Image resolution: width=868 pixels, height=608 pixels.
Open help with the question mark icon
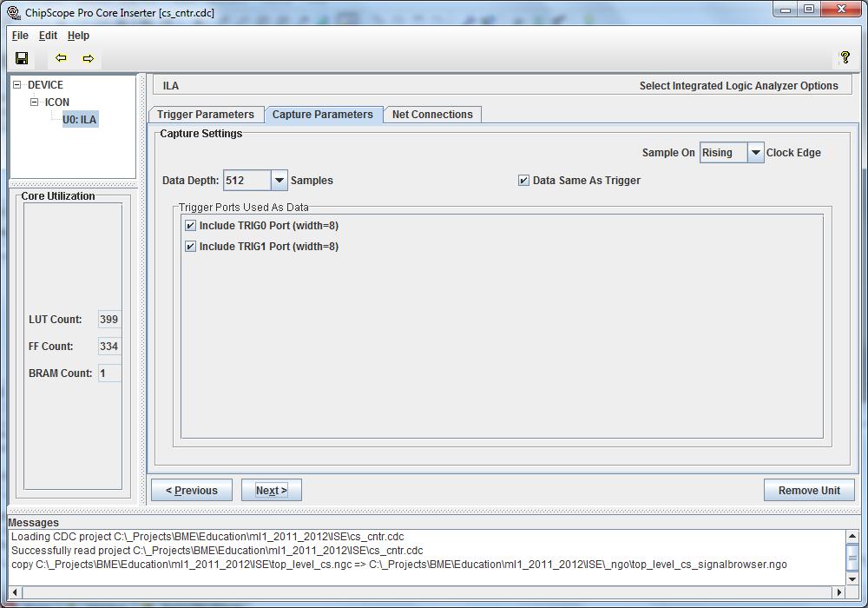coord(845,57)
